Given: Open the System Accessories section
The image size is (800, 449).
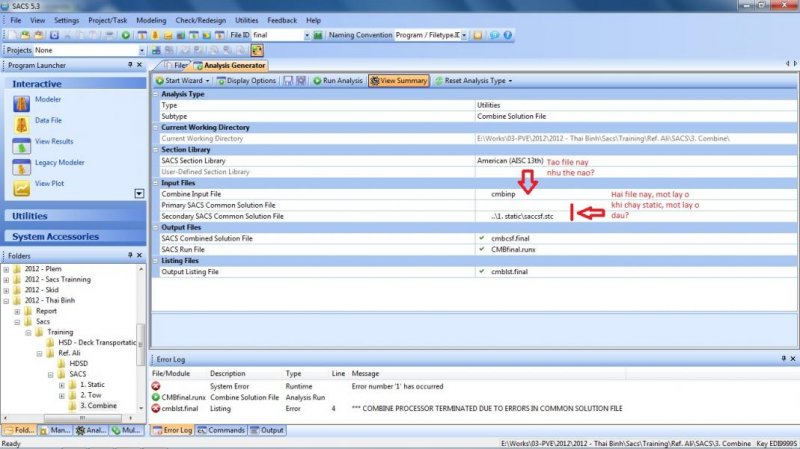Looking at the screenshot, I should click(75, 237).
